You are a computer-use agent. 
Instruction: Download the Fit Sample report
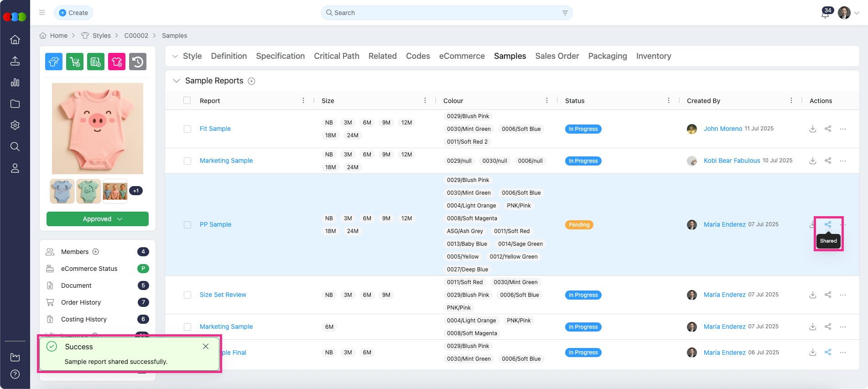click(x=812, y=129)
